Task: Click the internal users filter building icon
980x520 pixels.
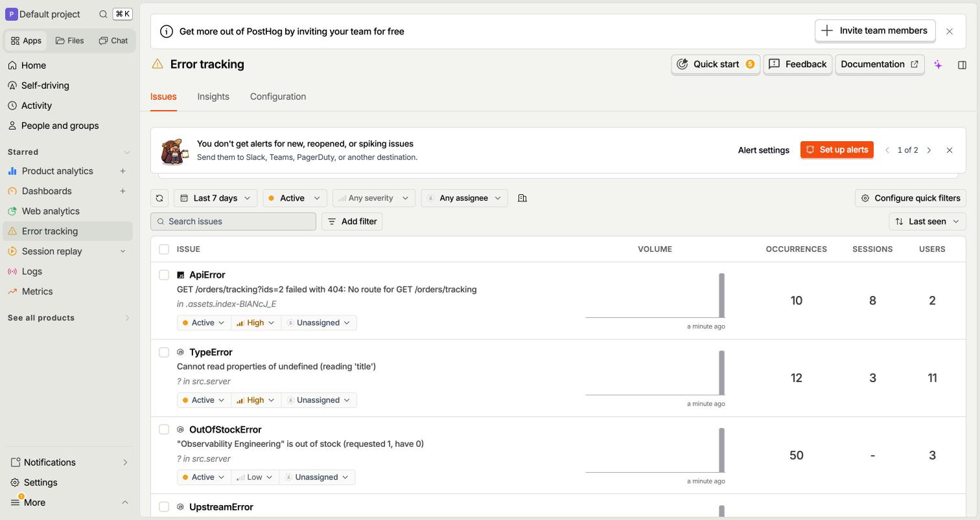Action: [x=522, y=198]
